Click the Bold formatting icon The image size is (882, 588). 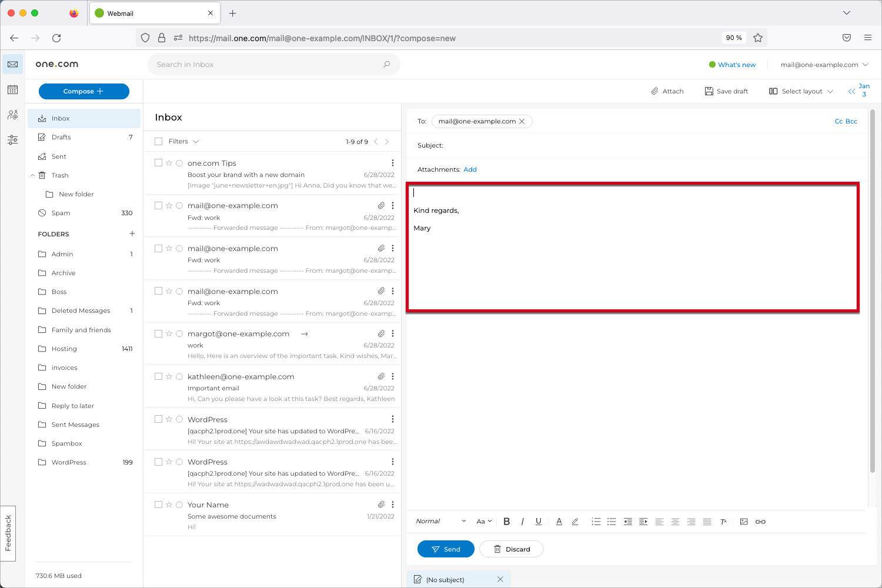[506, 522]
